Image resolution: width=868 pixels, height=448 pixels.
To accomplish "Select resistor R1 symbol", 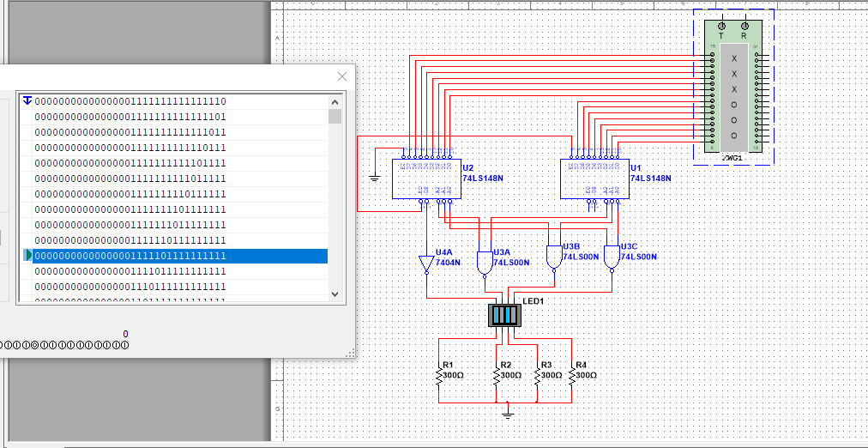I will click(x=439, y=377).
